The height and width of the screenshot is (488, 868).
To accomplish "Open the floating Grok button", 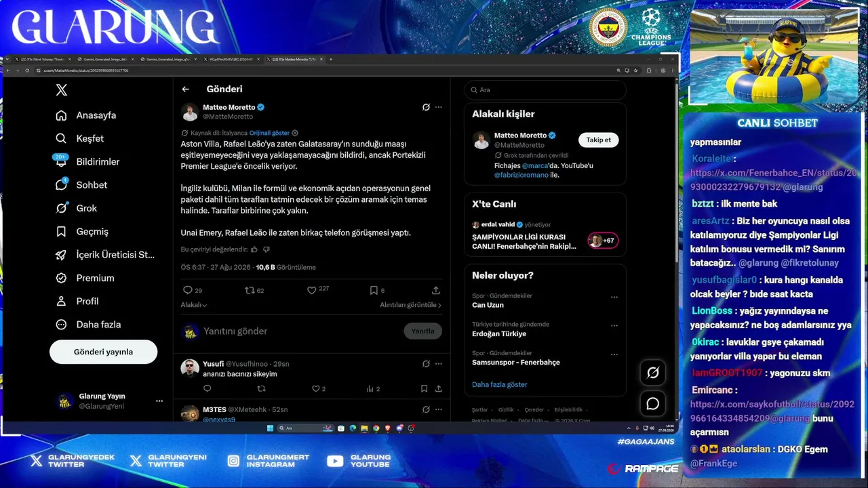I will coord(653,372).
